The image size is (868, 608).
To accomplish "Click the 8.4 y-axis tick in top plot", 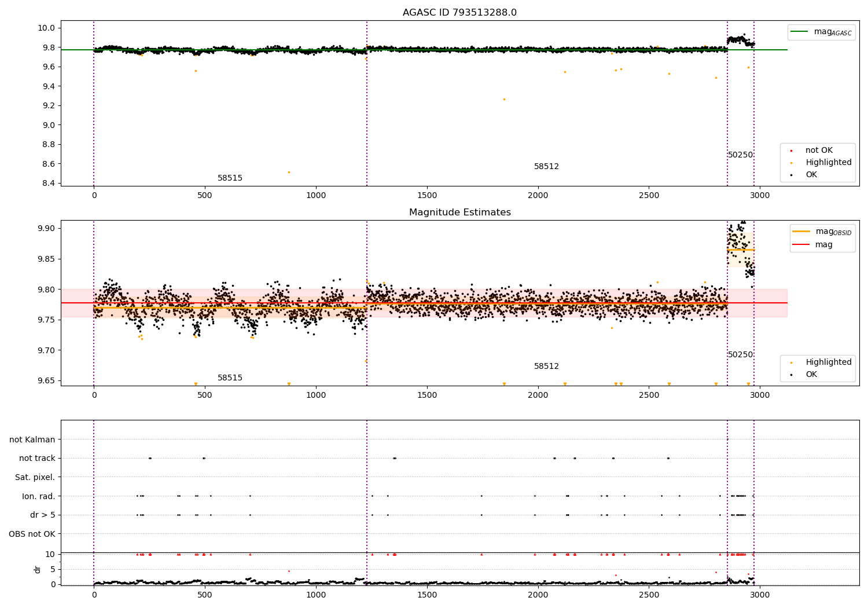I will pyautogui.click(x=49, y=184).
